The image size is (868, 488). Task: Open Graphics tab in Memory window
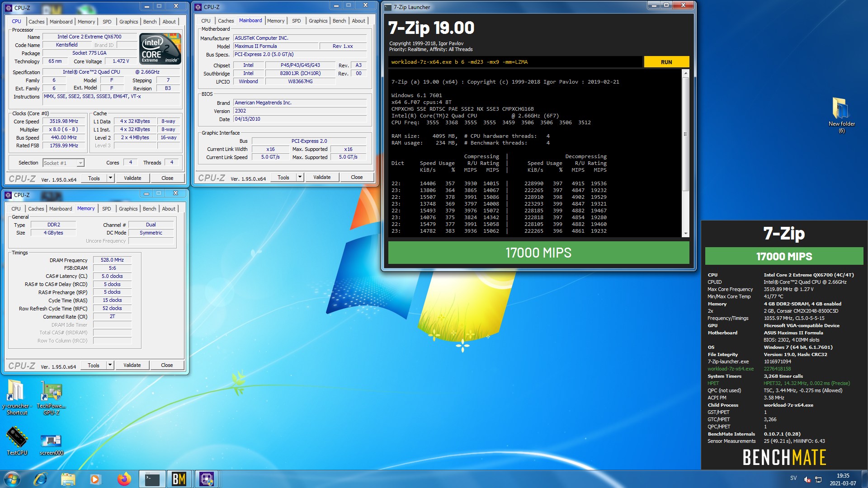click(128, 209)
